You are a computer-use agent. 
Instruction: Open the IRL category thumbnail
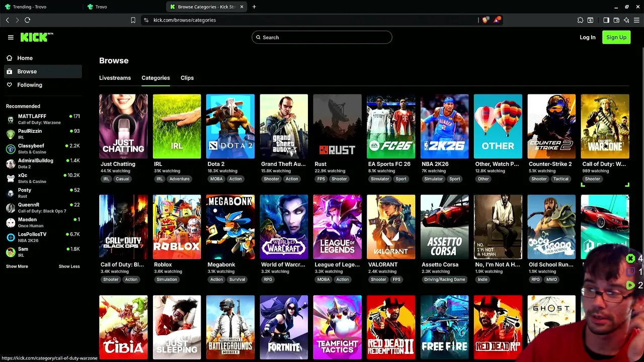tap(177, 126)
